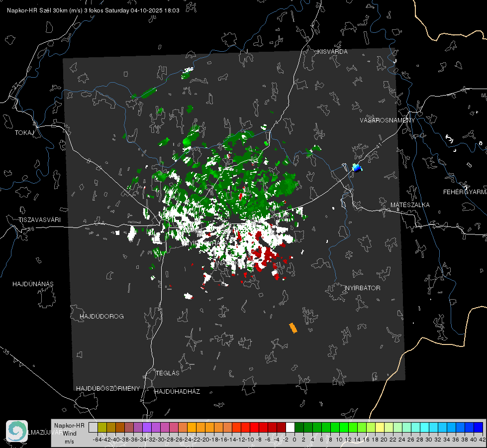Click the swirl logo icon in bottom-left corner
The image size is (487, 448).
tap(17, 431)
